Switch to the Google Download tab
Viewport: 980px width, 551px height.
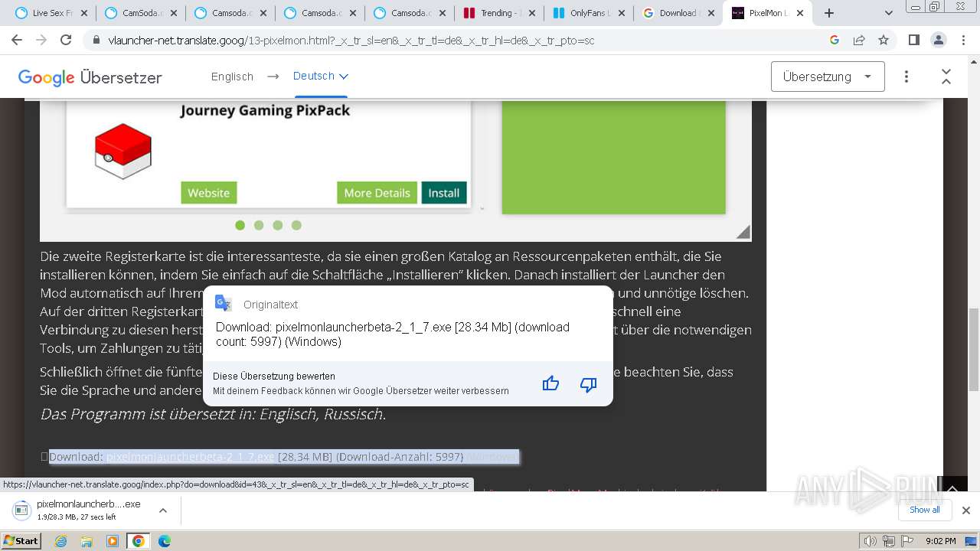678,13
